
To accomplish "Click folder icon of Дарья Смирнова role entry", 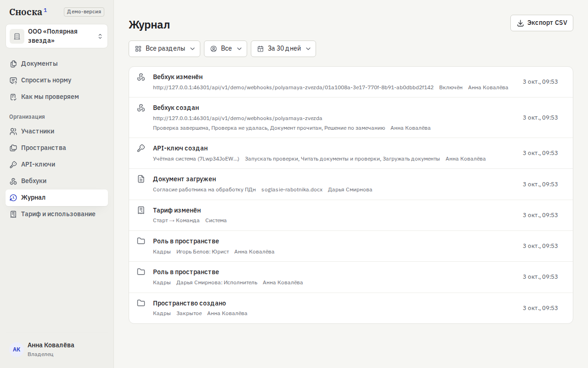I will [141, 272].
